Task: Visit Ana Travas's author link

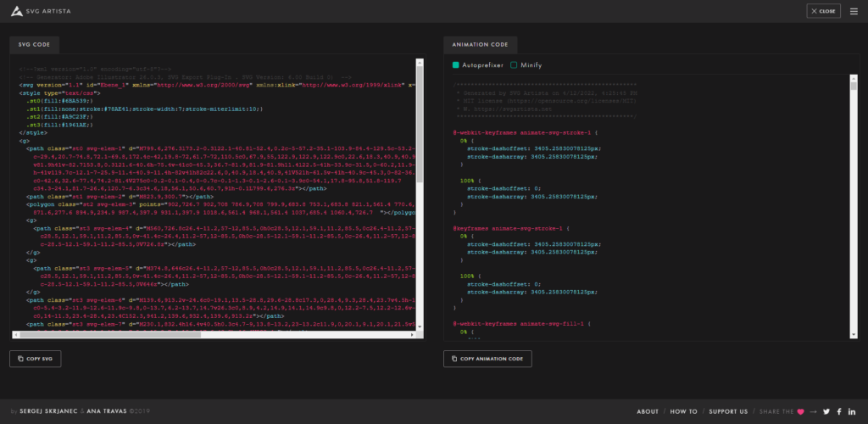Action: click(108, 411)
